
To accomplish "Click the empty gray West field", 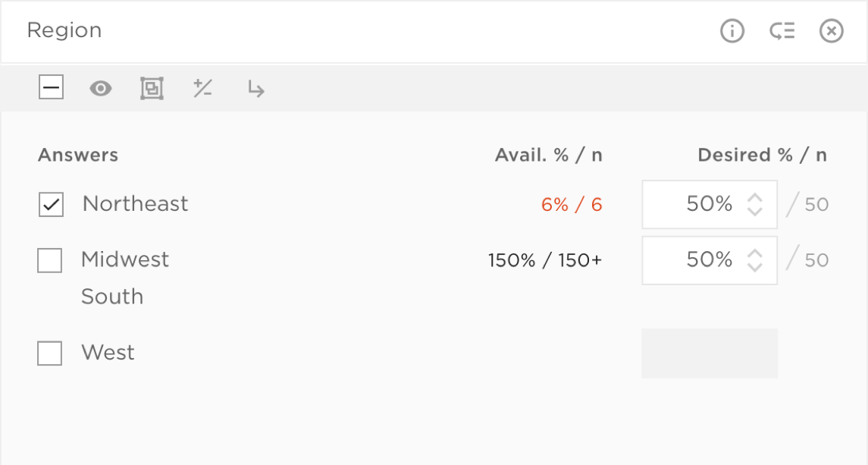I will pyautogui.click(x=710, y=353).
